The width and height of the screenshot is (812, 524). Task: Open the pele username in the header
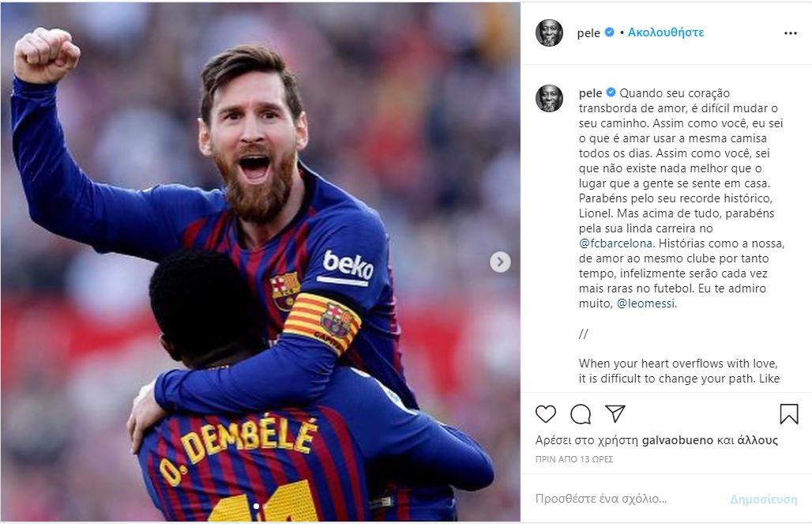(x=589, y=32)
